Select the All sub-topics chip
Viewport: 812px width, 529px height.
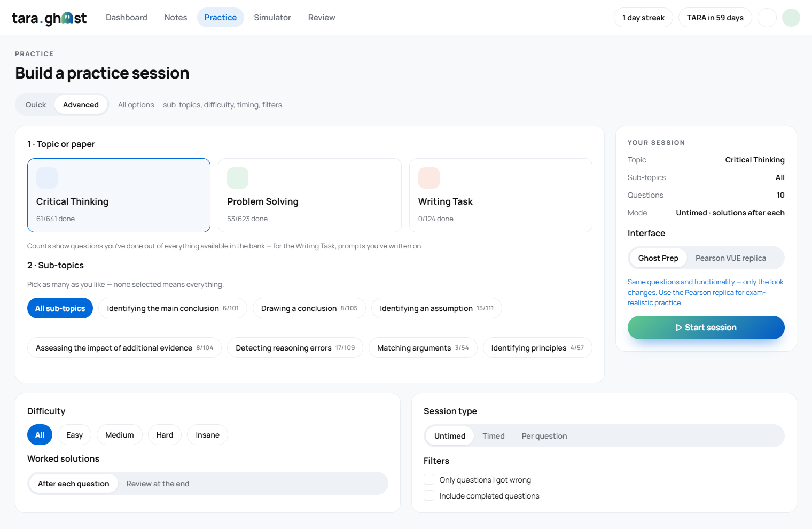click(60, 308)
